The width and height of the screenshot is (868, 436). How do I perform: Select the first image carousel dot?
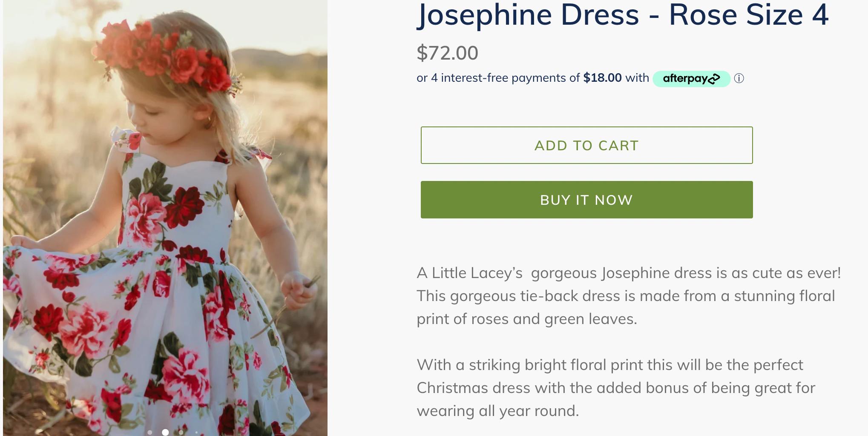(x=150, y=432)
